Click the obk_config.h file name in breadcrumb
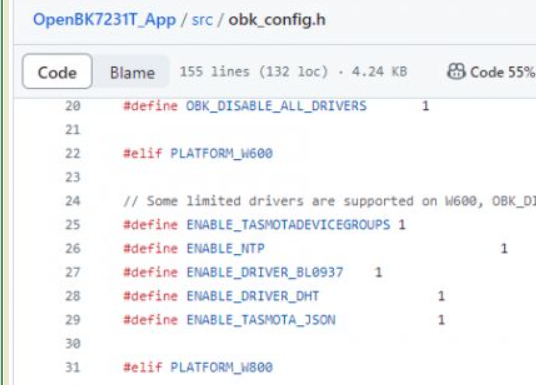Viewport: 536px width, 385px height. coord(277,19)
